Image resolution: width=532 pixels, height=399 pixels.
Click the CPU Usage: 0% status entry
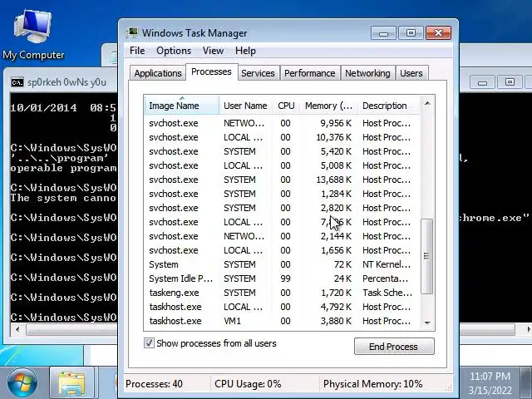(x=248, y=384)
